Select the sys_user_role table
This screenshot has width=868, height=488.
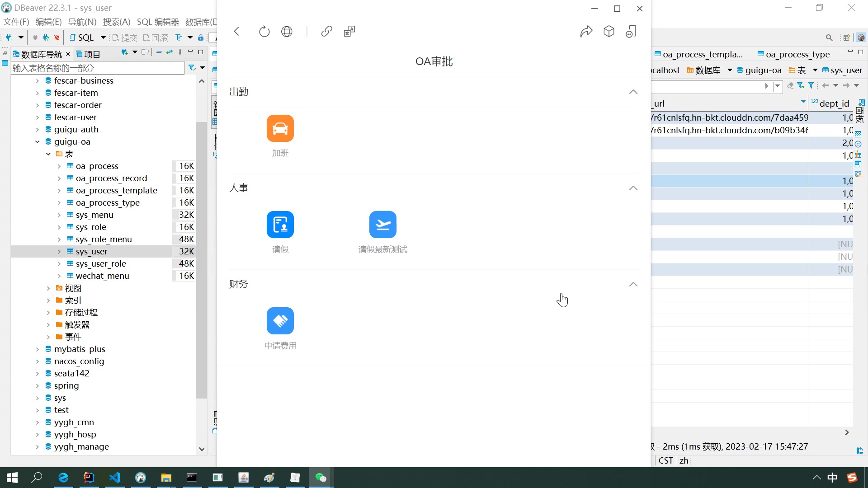pos(101,264)
